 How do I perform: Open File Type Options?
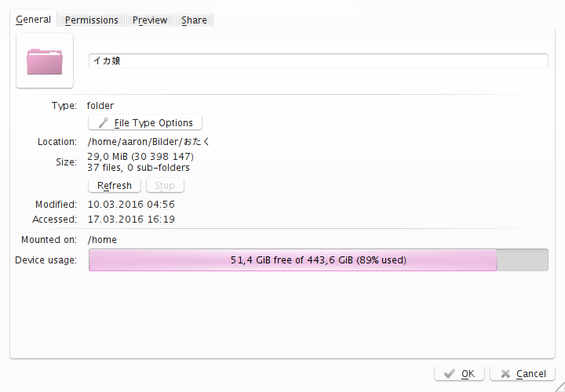click(x=145, y=123)
